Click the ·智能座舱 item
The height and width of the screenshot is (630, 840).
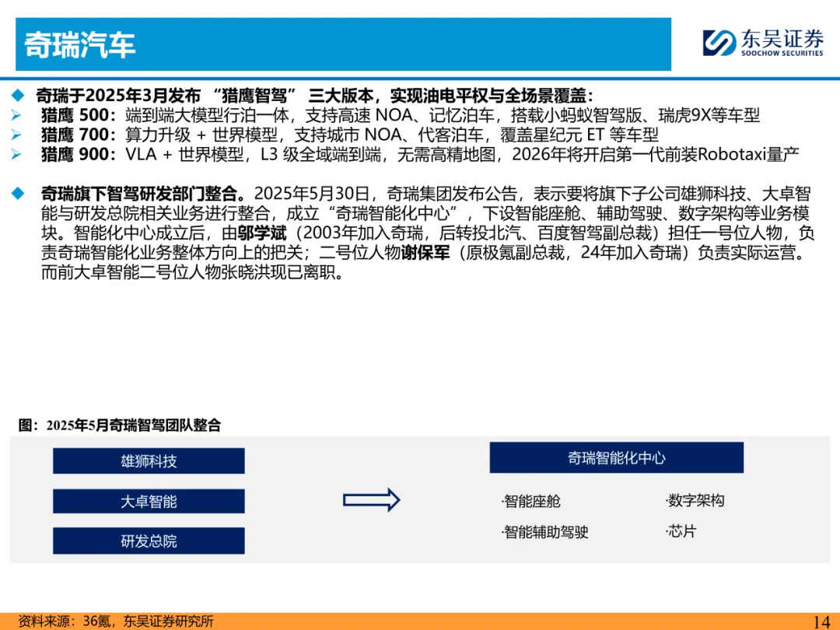click(x=531, y=501)
